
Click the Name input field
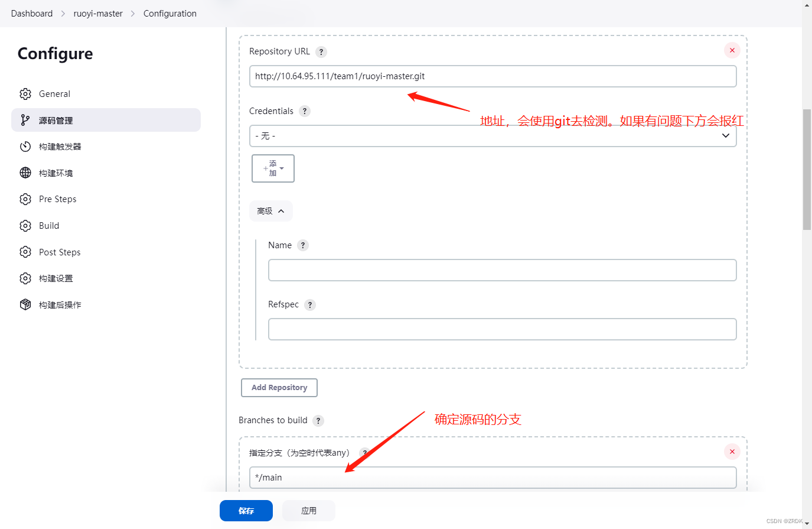click(x=503, y=270)
